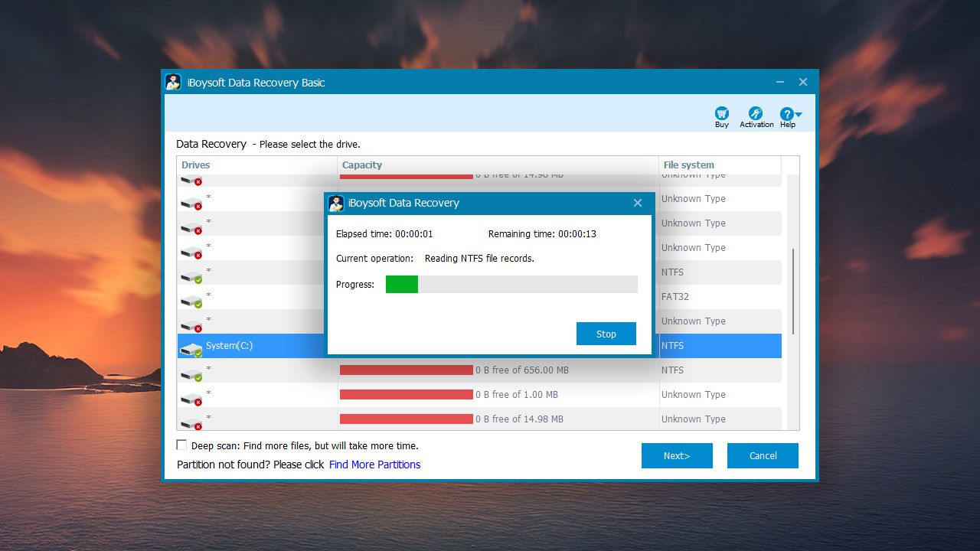This screenshot has width=980, height=551.
Task: Open the Help question mark icon
Action: pyautogui.click(x=786, y=113)
